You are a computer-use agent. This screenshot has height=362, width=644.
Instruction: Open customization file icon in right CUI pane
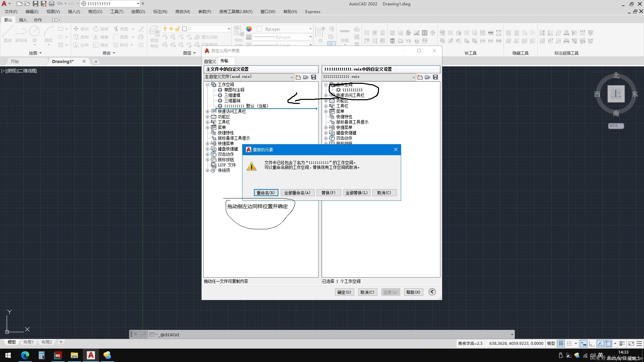(428, 77)
